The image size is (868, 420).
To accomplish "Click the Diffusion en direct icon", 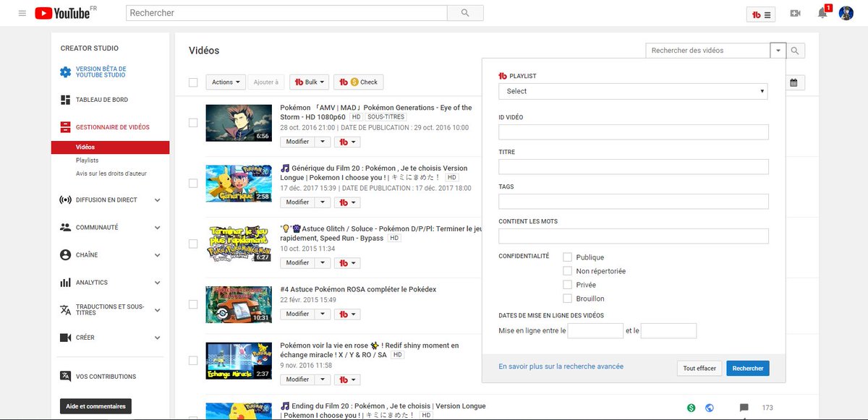I will (x=66, y=200).
